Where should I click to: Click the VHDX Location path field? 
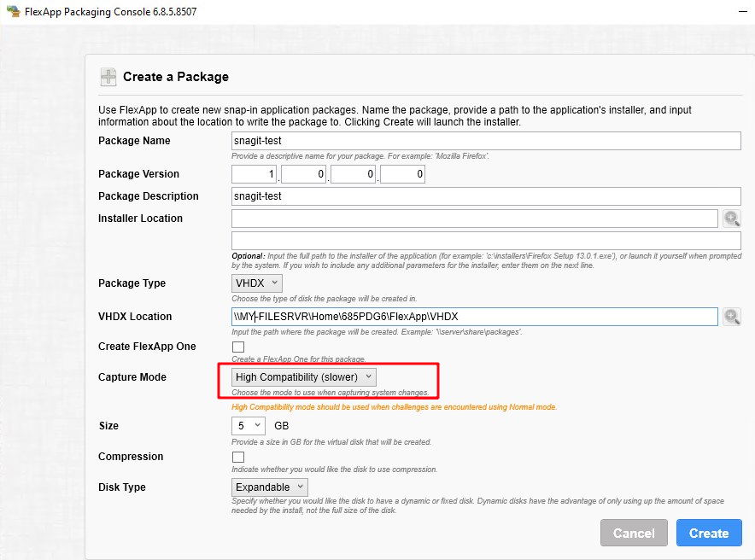[x=475, y=317]
